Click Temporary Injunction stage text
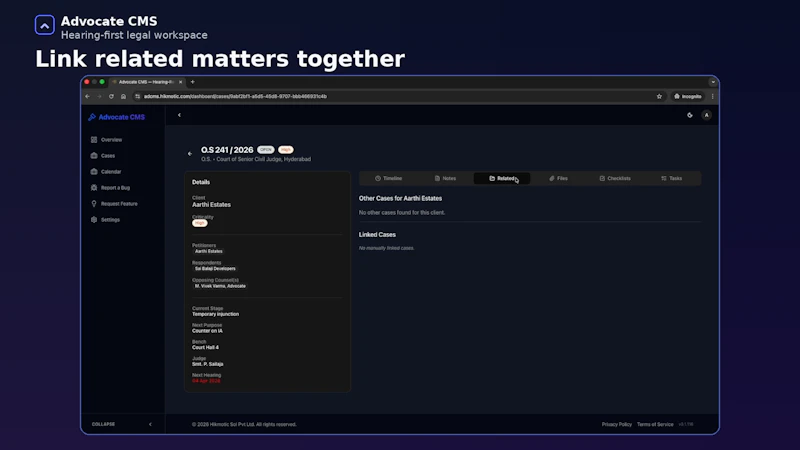This screenshot has width=800, height=450. [x=215, y=314]
